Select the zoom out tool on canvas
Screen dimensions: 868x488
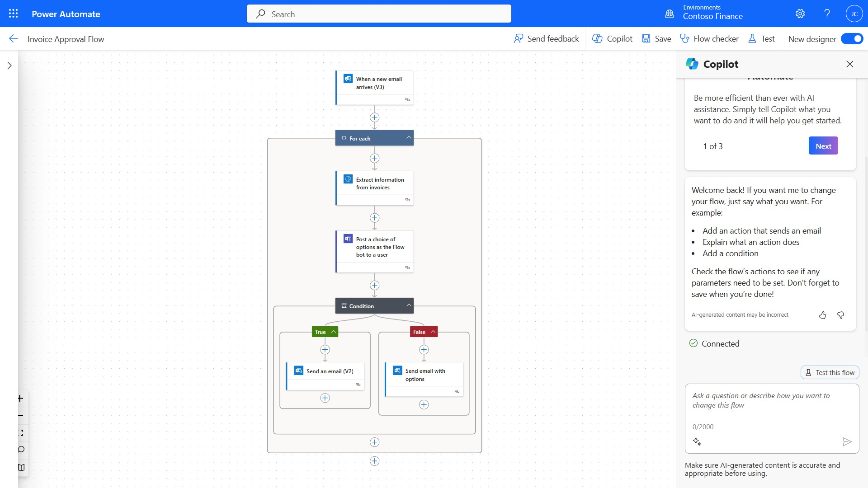coord(20,415)
